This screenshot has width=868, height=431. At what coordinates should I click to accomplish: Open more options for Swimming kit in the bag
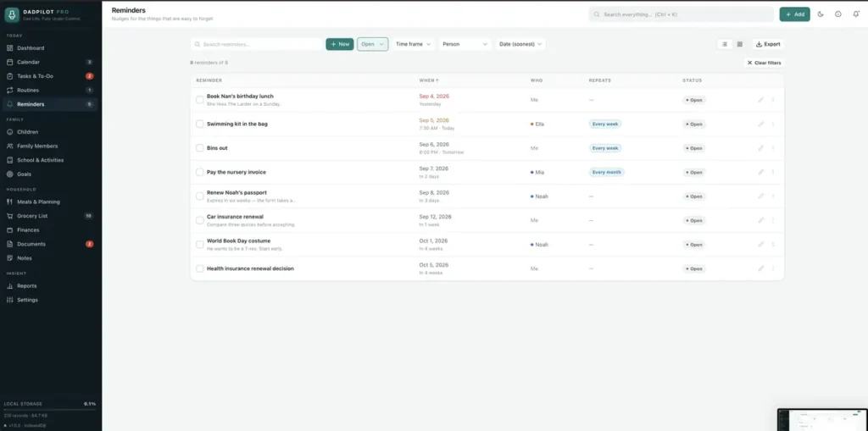click(773, 124)
